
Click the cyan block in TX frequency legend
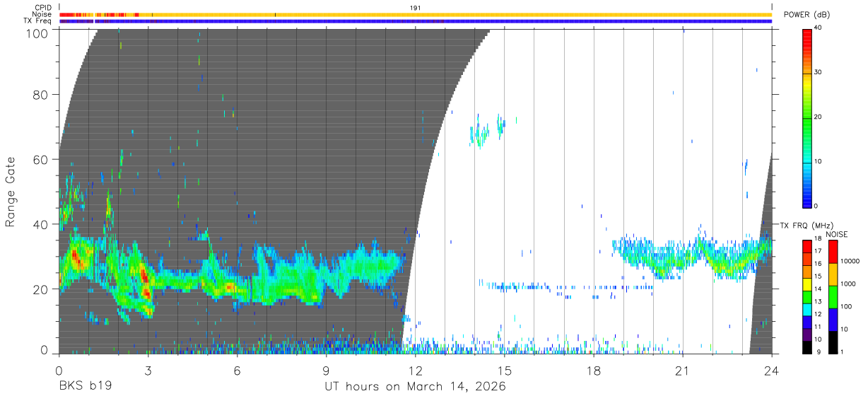click(807, 309)
